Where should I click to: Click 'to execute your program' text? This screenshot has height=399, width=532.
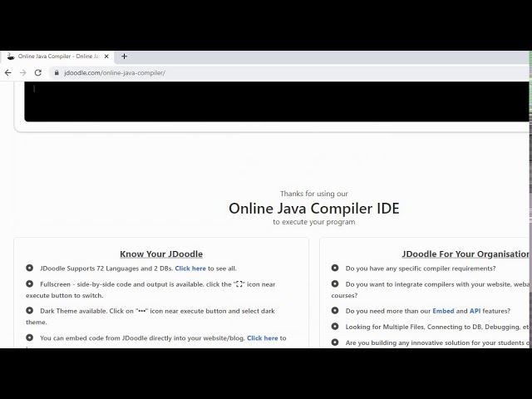[314, 222]
